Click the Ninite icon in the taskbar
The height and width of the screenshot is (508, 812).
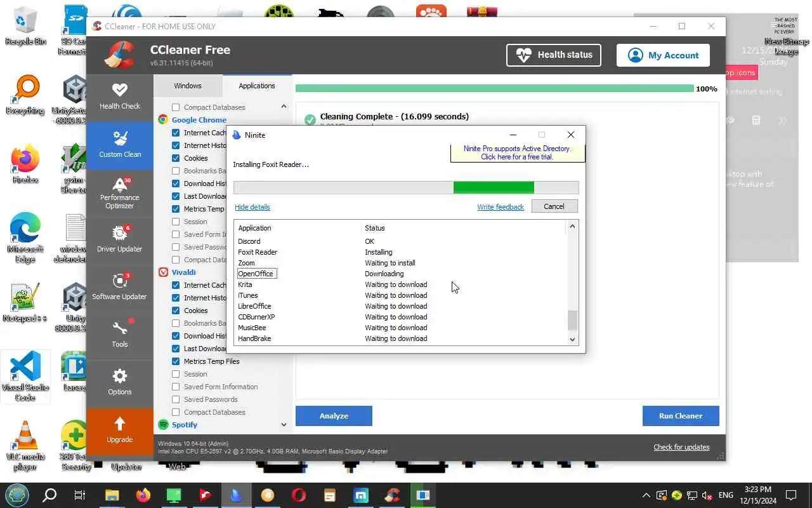tap(236, 495)
